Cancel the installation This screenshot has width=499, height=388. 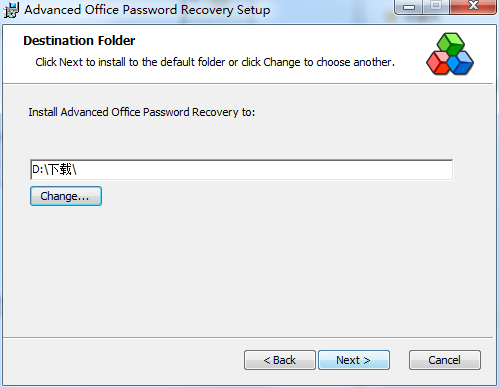click(x=445, y=360)
